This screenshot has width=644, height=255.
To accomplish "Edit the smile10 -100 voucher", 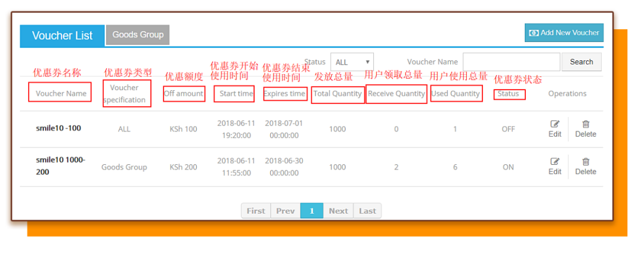I will 555,129.
